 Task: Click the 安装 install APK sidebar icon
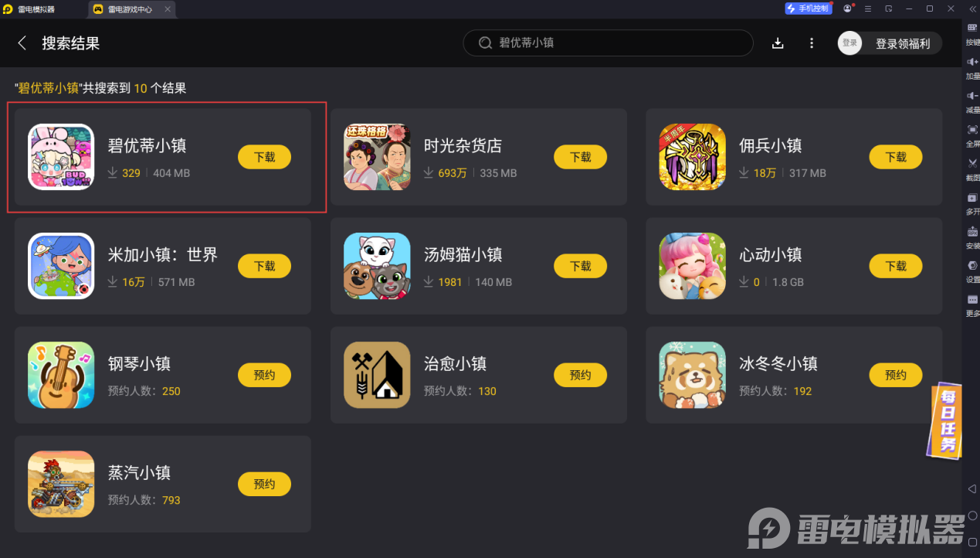pos(972,236)
